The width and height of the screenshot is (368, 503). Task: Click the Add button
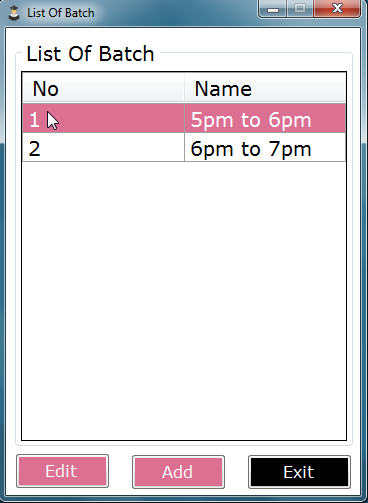[178, 472]
